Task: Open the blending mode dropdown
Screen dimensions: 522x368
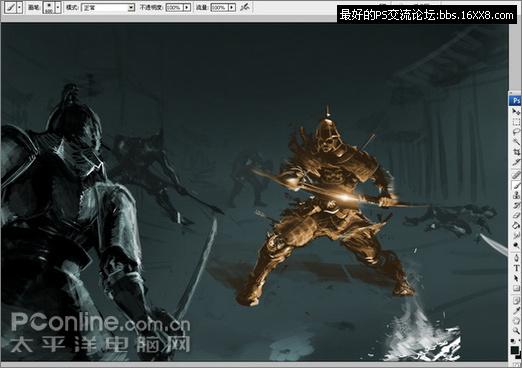Action: click(x=108, y=7)
